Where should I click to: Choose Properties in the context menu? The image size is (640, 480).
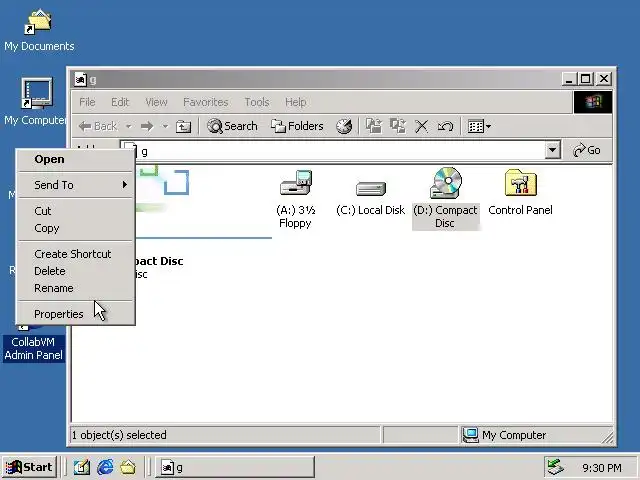[76, 314]
